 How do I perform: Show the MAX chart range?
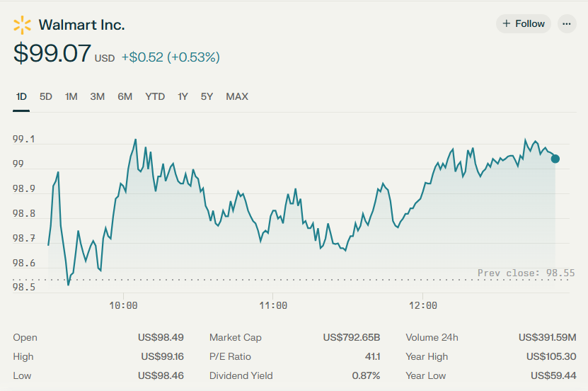pyautogui.click(x=237, y=97)
